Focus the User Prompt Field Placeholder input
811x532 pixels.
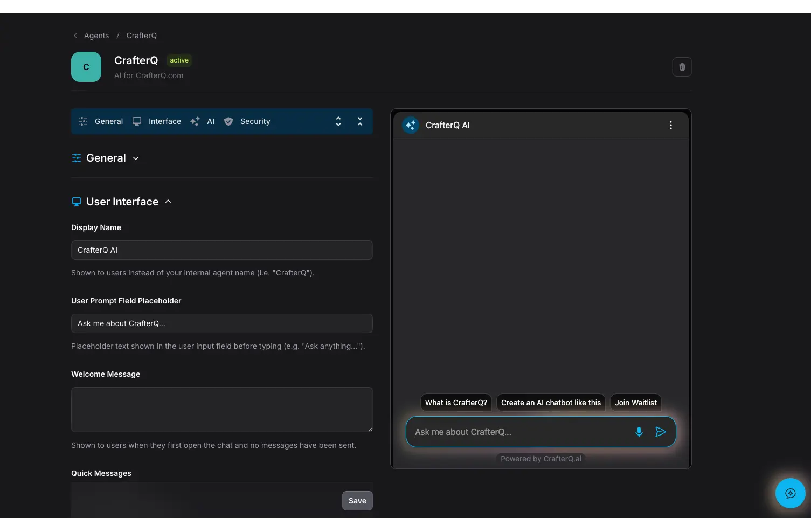pyautogui.click(x=222, y=323)
